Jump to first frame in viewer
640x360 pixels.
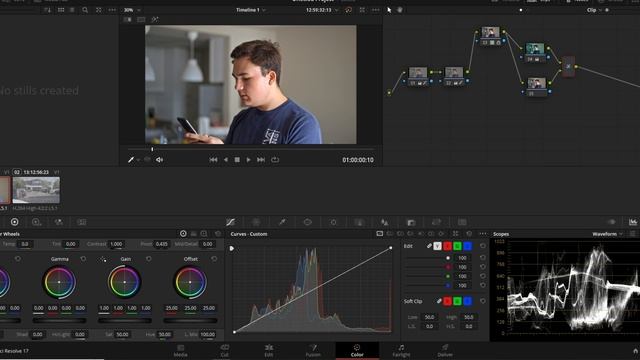[x=213, y=160]
